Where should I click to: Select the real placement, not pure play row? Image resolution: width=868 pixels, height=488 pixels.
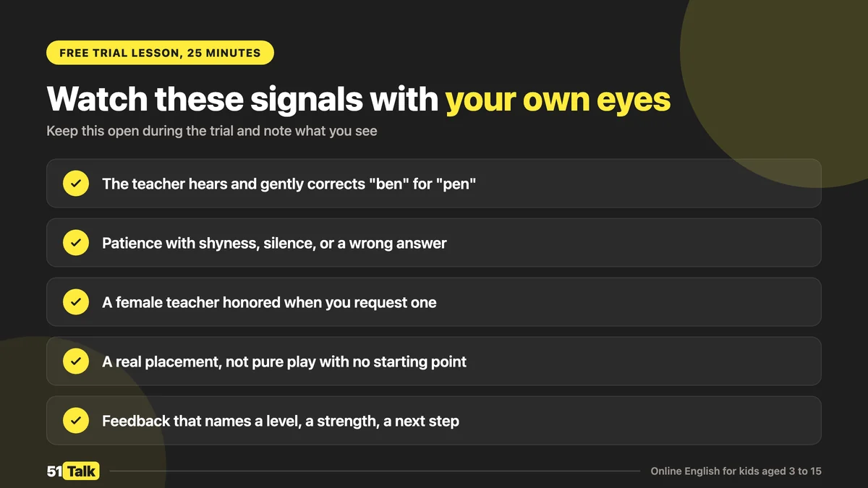pyautogui.click(x=434, y=361)
